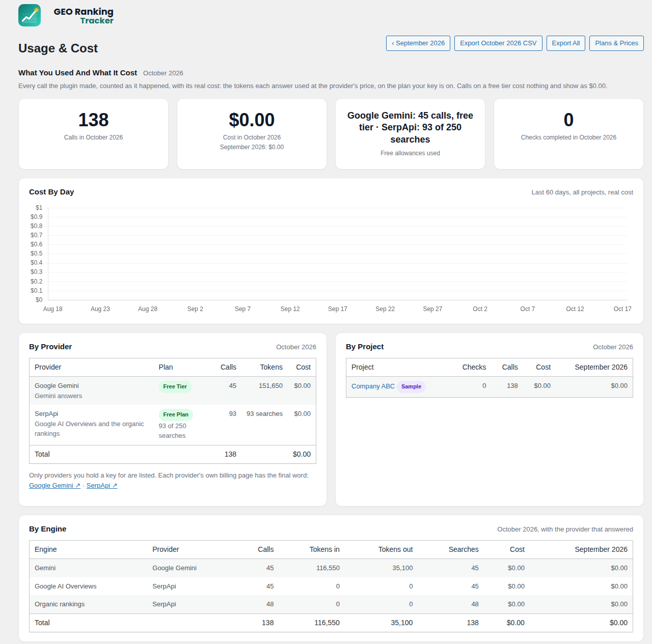The width and height of the screenshot is (652, 644).
Task: Click the Sample badge beside Company ABC
Action: click(x=411, y=386)
